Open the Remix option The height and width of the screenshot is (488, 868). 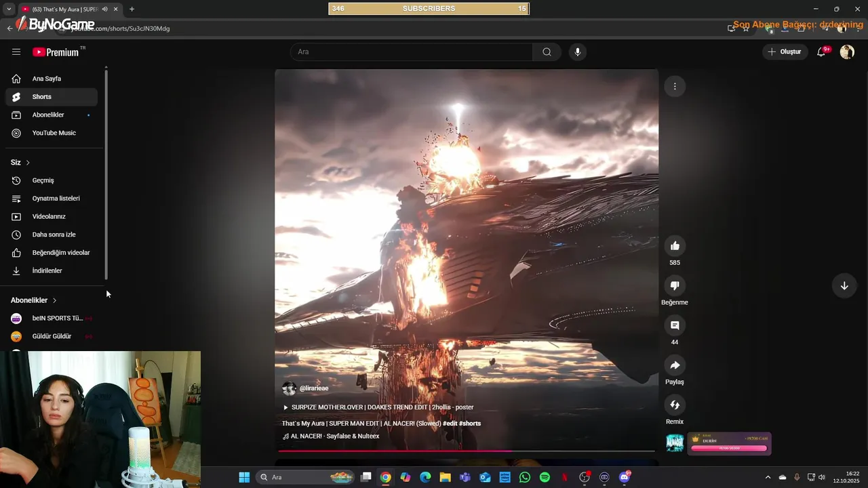675,405
